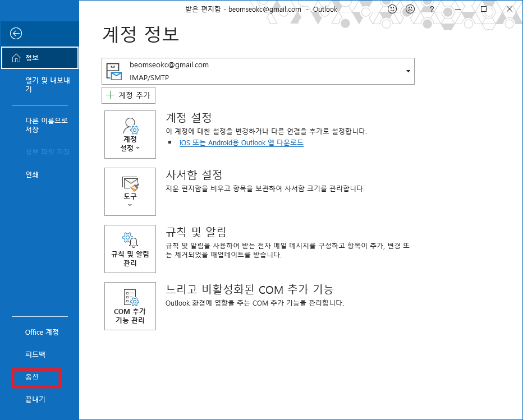Open 옵션 in the sidebar
This screenshot has width=523, height=420.
(x=32, y=377)
